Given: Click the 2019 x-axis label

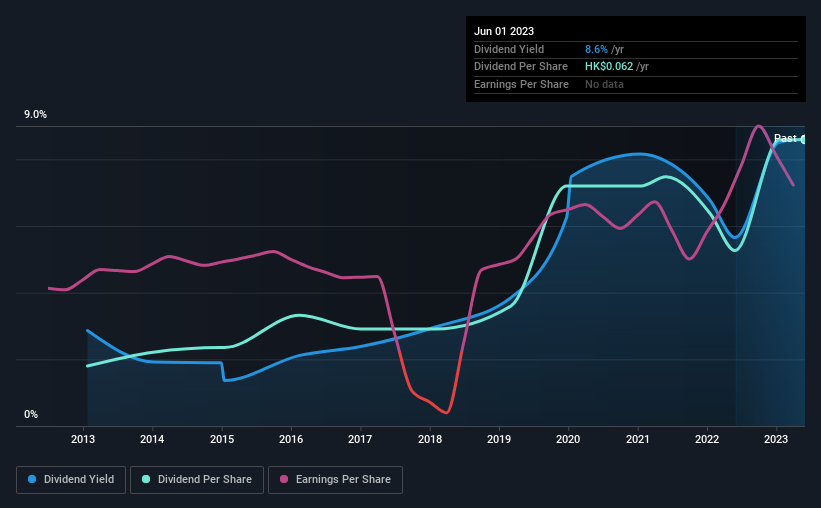Looking at the screenshot, I should click(498, 439).
